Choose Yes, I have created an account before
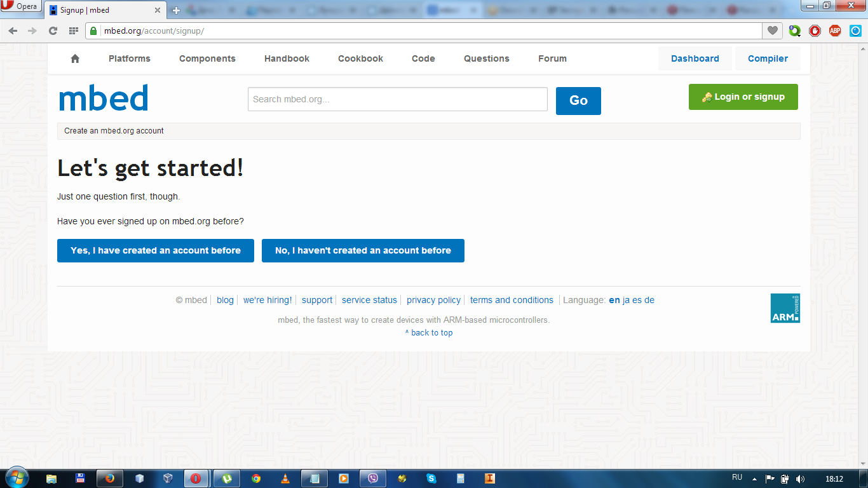The image size is (868, 488). (156, 250)
